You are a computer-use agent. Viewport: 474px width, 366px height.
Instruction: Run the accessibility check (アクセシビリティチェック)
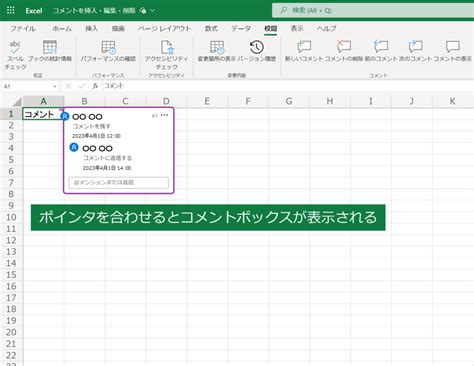(167, 55)
